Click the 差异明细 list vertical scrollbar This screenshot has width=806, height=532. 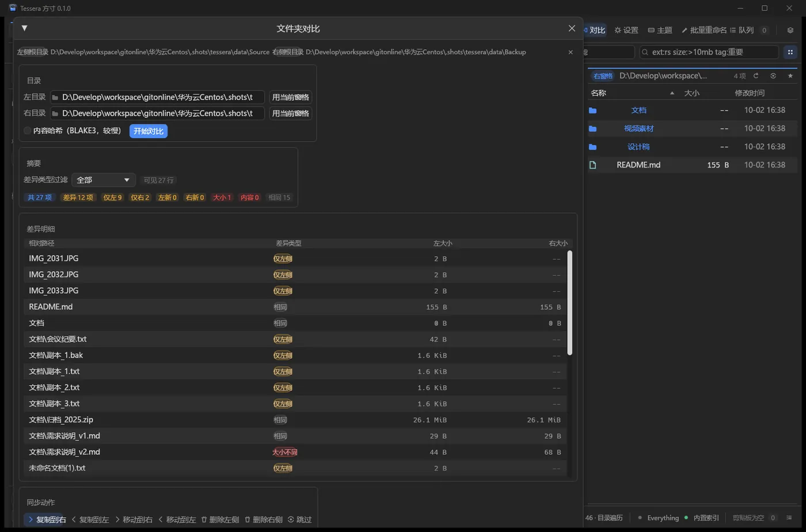pos(570,303)
